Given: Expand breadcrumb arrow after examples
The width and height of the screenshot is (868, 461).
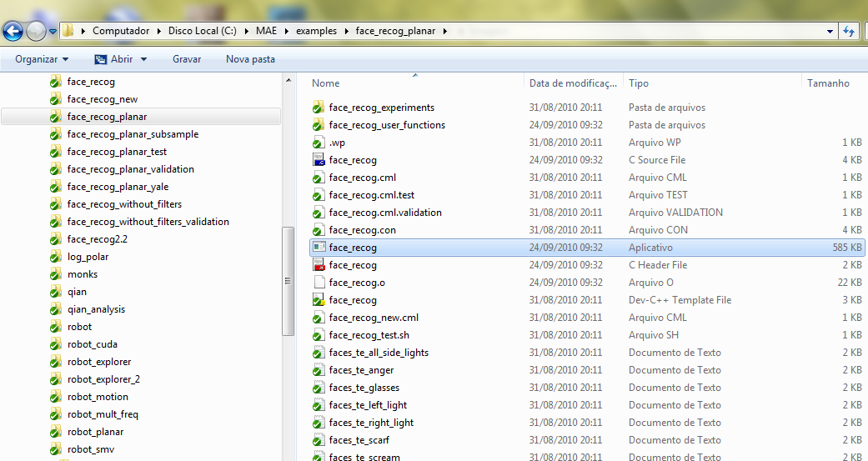Looking at the screenshot, I should point(347,31).
